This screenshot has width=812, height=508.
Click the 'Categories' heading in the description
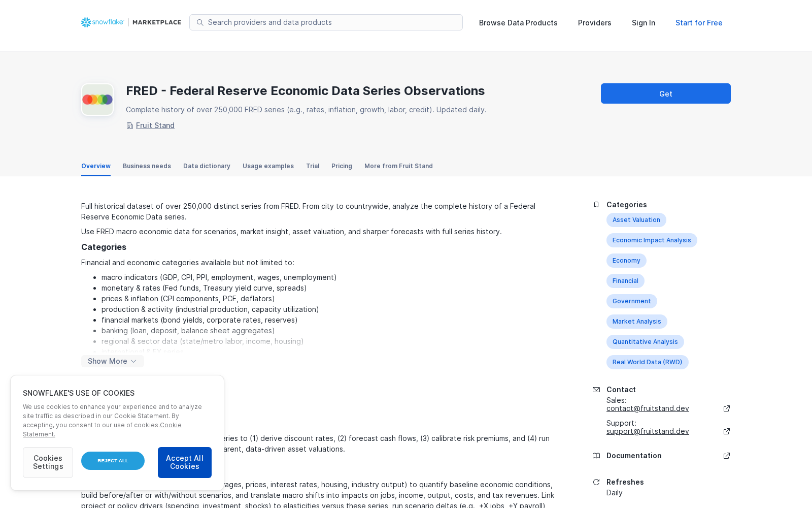(104, 247)
